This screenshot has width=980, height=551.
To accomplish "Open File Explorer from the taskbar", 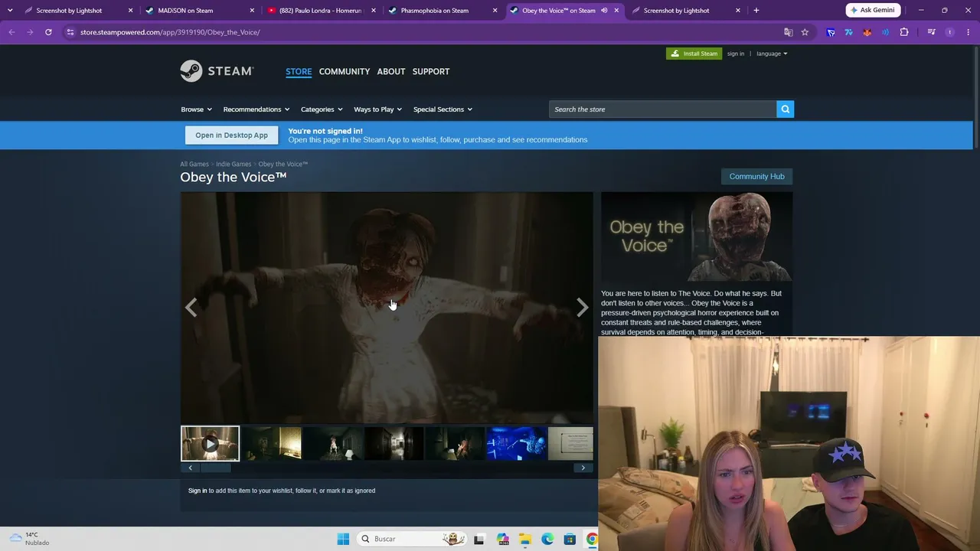I will click(525, 539).
